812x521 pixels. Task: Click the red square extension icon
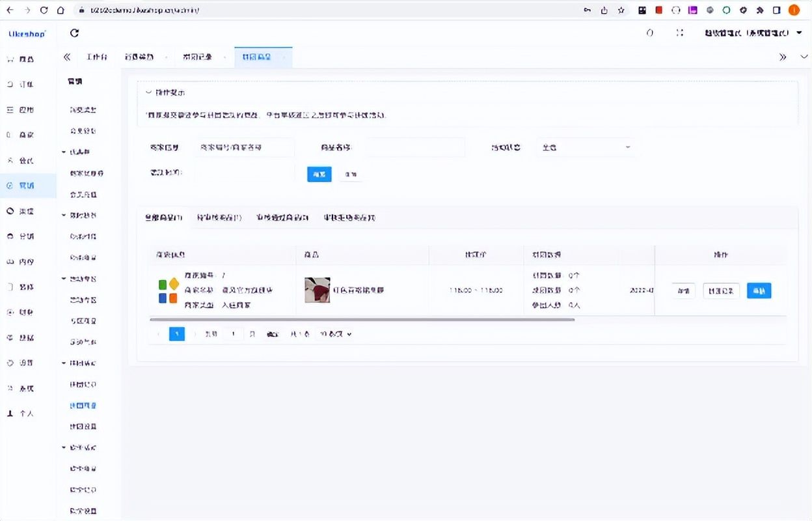tap(659, 10)
